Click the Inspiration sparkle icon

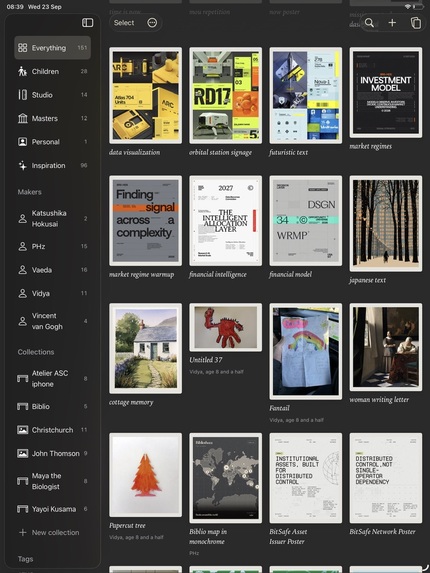pyautogui.click(x=23, y=166)
